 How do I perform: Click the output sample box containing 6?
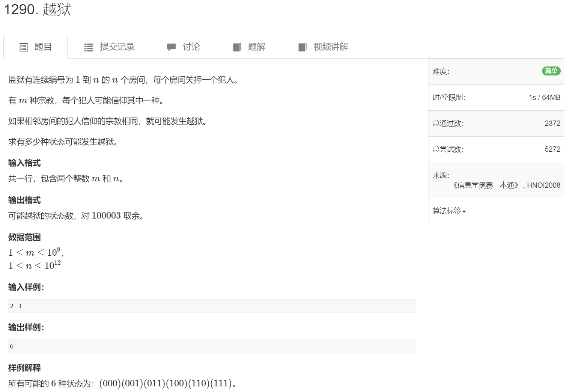pyautogui.click(x=212, y=346)
